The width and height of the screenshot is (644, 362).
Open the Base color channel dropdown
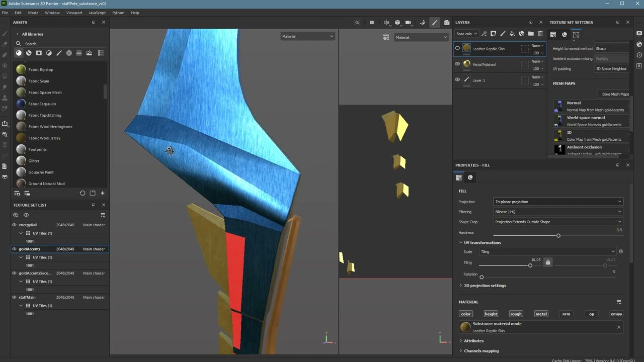pos(467,34)
